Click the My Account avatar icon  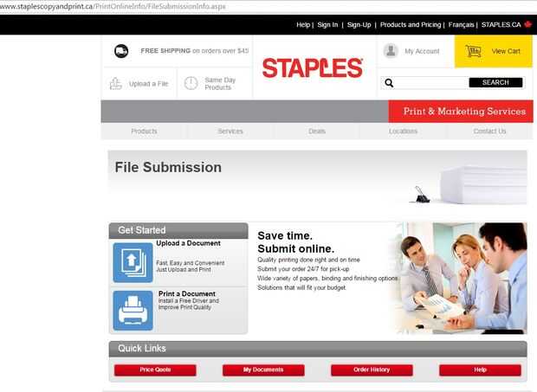click(x=391, y=51)
